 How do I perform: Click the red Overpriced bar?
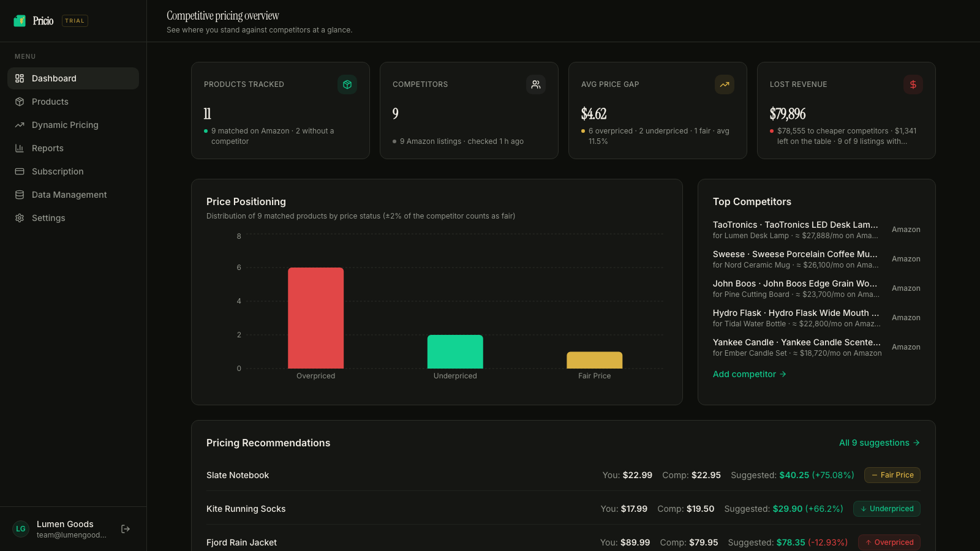pyautogui.click(x=316, y=318)
